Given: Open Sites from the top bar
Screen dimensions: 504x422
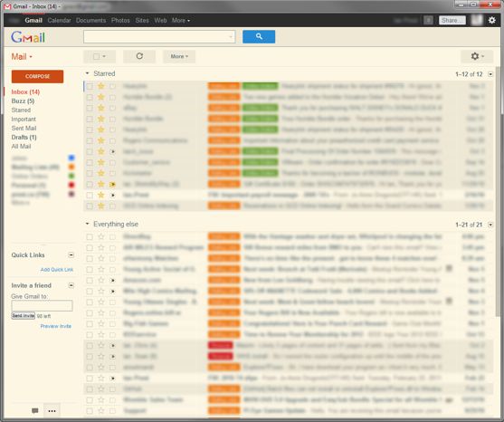Looking at the screenshot, I should point(142,20).
